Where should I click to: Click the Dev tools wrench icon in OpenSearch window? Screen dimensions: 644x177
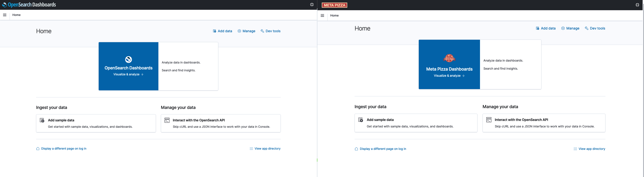(262, 31)
